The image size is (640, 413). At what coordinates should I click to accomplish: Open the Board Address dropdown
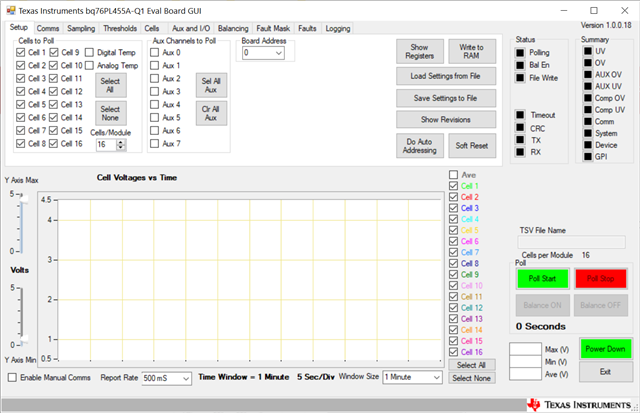279,53
